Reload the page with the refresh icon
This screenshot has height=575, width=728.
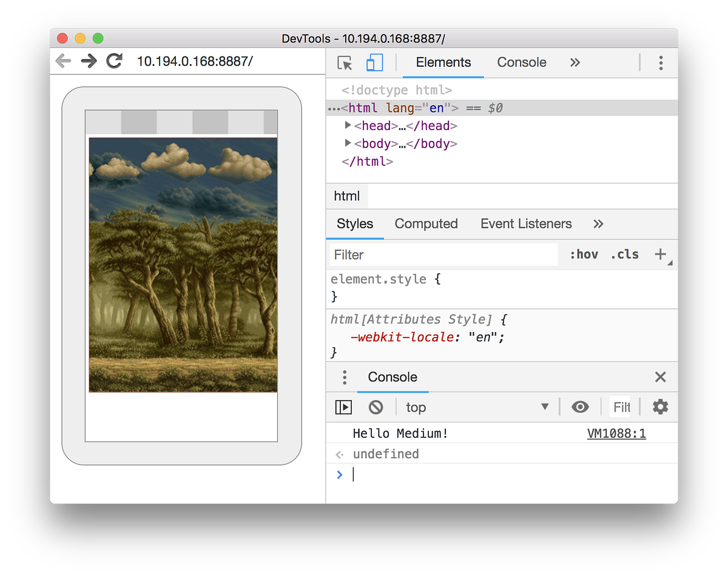point(115,61)
